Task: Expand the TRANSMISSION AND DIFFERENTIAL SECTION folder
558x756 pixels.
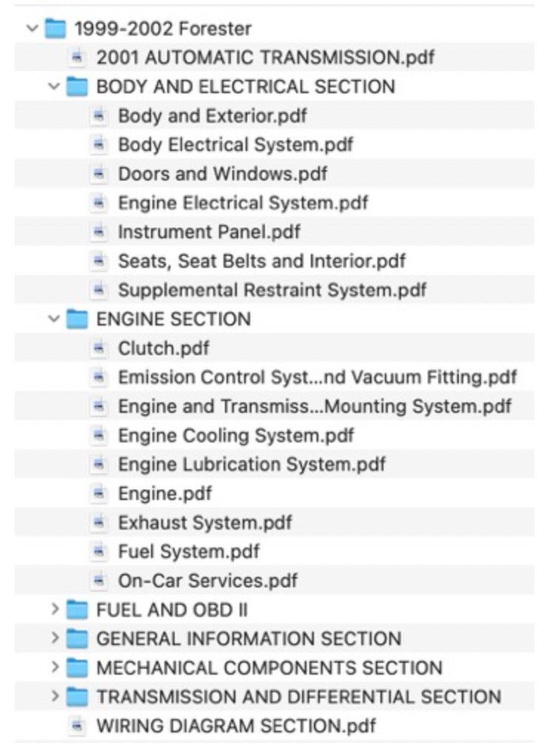Action: (x=55, y=696)
